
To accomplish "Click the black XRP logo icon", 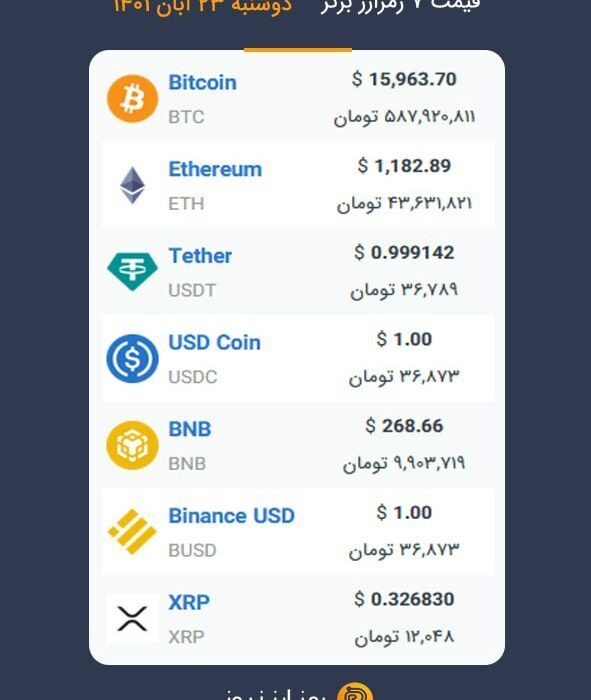I will 133,619.
